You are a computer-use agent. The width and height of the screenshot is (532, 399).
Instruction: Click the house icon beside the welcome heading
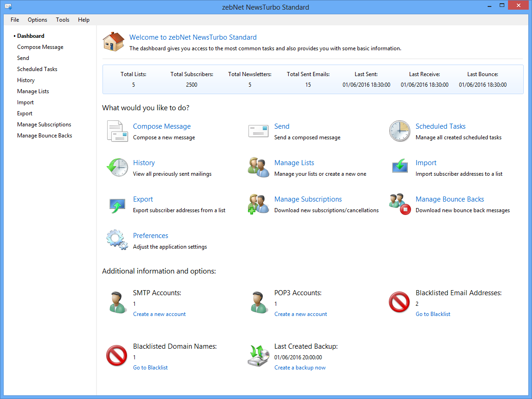tap(114, 42)
